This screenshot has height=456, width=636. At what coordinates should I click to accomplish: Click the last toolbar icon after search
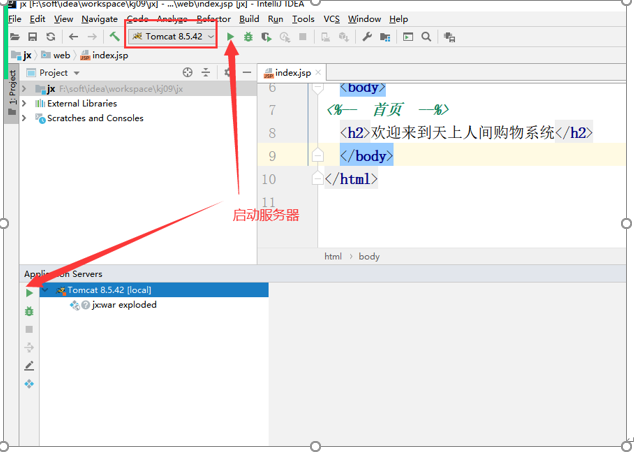pyautogui.click(x=449, y=37)
